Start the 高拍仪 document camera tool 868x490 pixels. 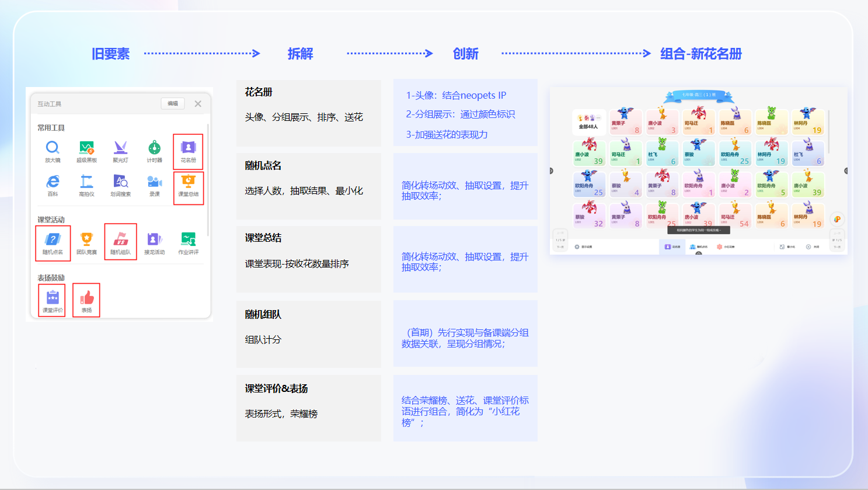[x=86, y=185]
